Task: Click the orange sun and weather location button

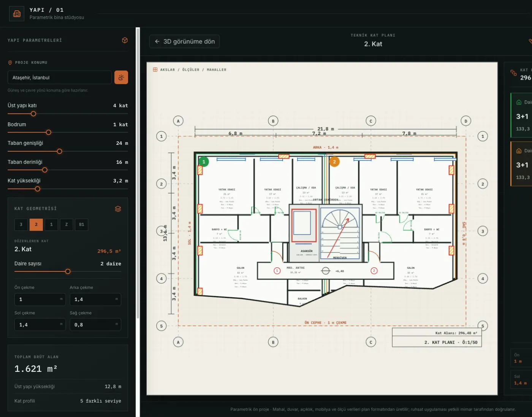Action: click(121, 77)
